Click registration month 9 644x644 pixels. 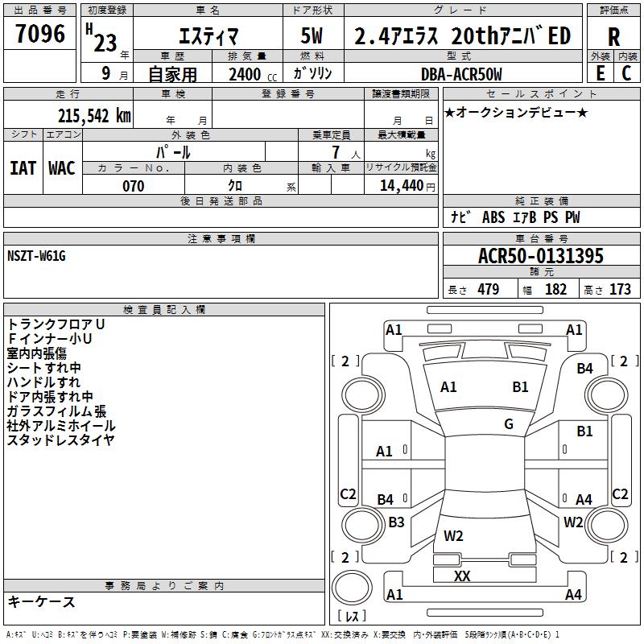106,73
